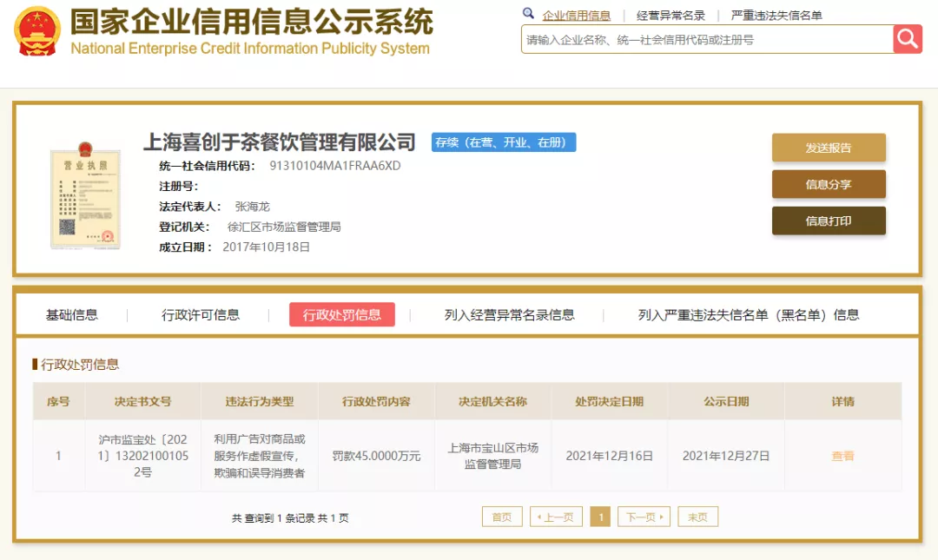
Task: Select page number 1 in pagination
Action: coord(600,517)
